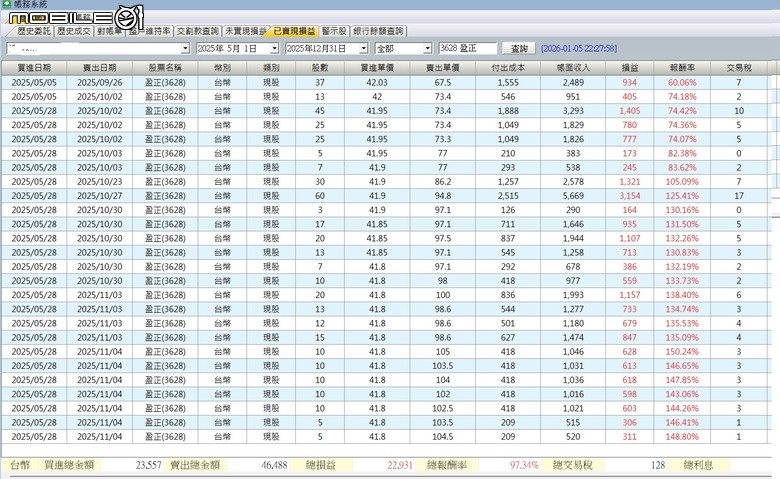Click the buy price 42.03
The height and width of the screenshot is (479, 780).
377,83
